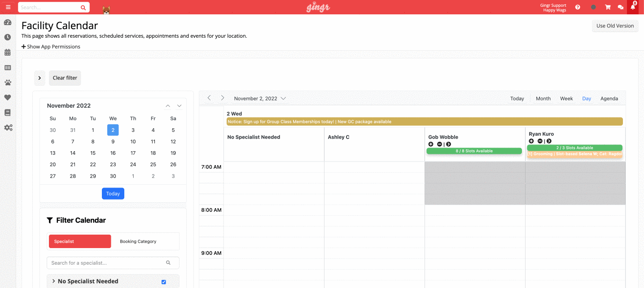Go to next month in mini calendar
644x288 pixels.
point(179,106)
